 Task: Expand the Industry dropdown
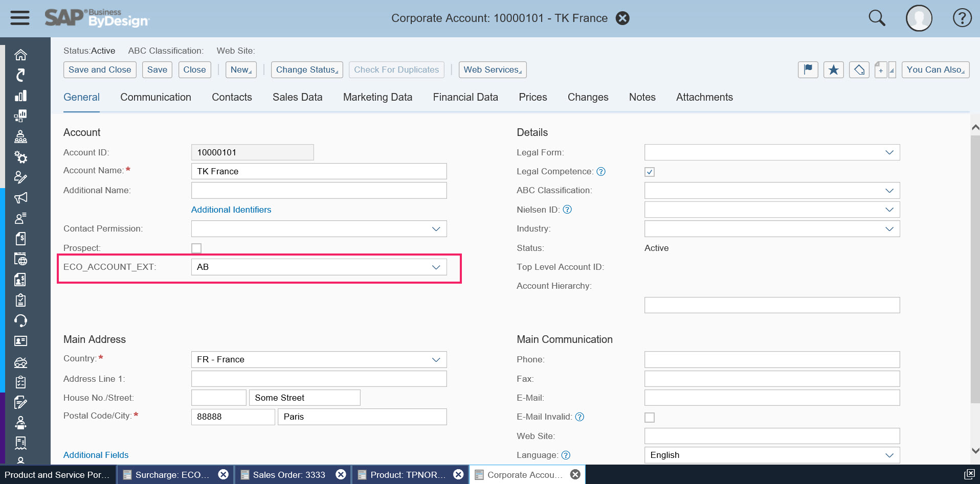tap(889, 228)
